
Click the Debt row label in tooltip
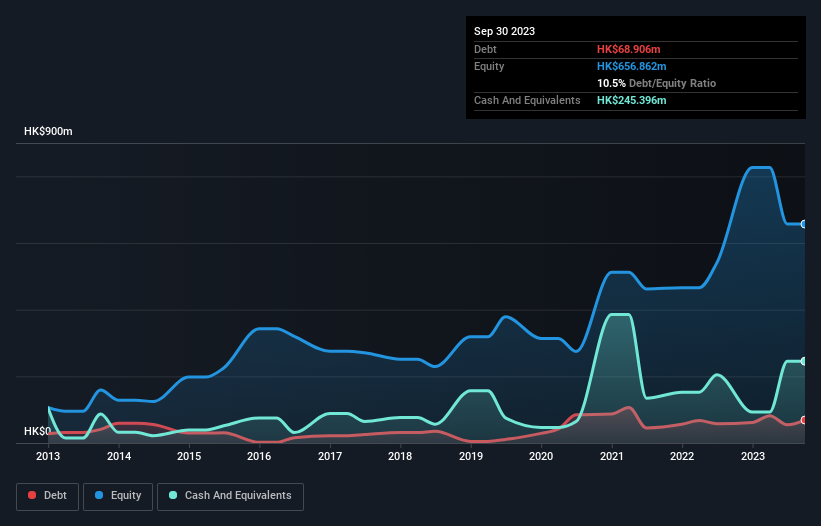485,49
